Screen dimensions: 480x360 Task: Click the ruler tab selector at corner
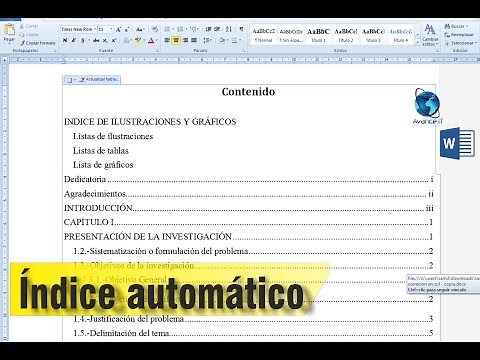(5, 60)
